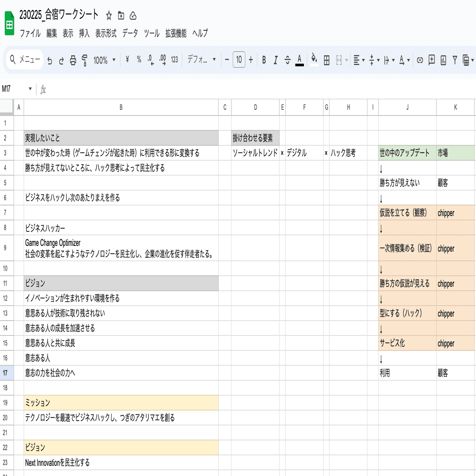Toggle italic formatting
The height and width of the screenshot is (476, 476).
pyautogui.click(x=276, y=60)
